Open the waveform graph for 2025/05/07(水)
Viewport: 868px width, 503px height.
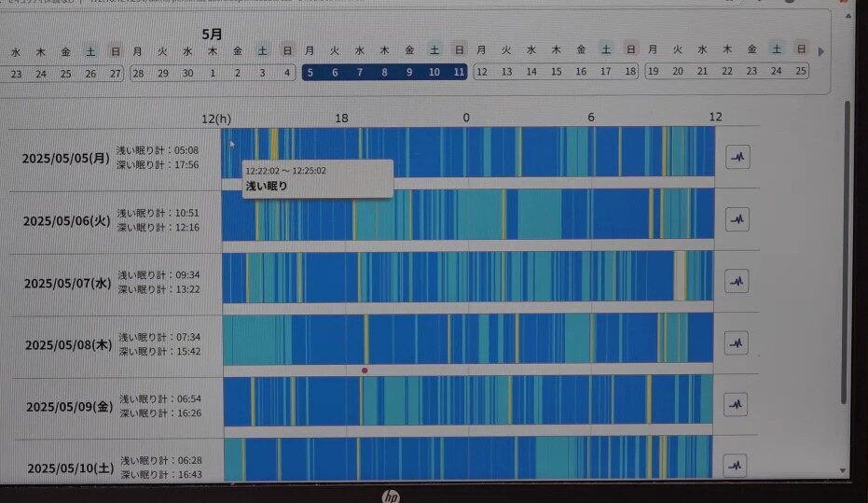(x=737, y=281)
